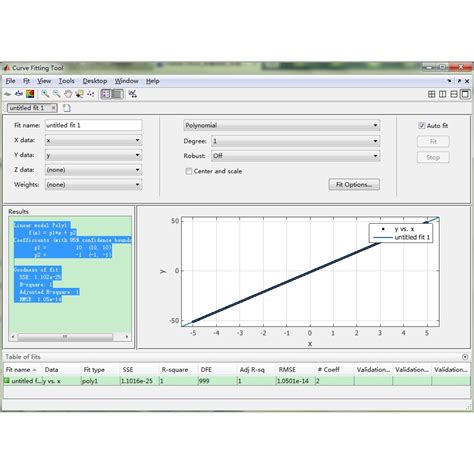This screenshot has height=474, width=474.
Task: Select the untitled fit row in table
Action: [237, 381]
